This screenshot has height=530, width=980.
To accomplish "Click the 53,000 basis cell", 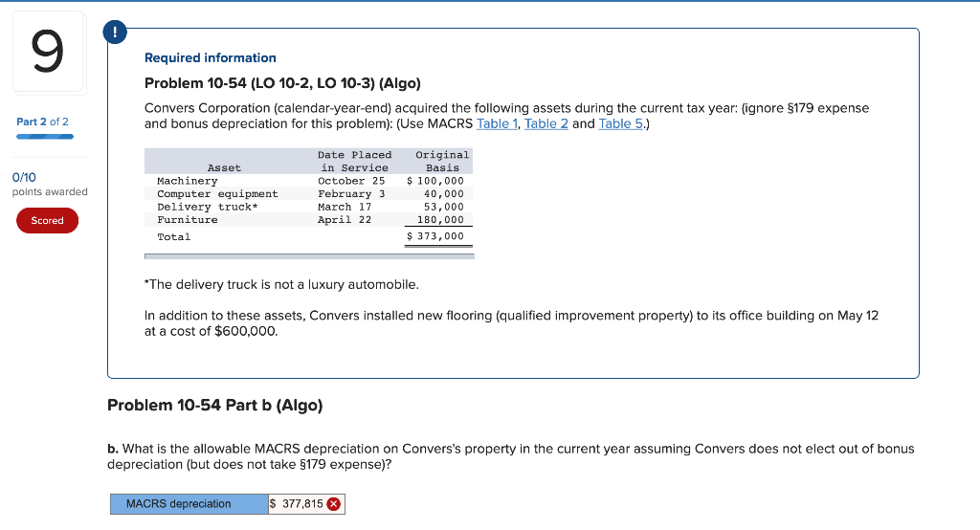I will [444, 207].
